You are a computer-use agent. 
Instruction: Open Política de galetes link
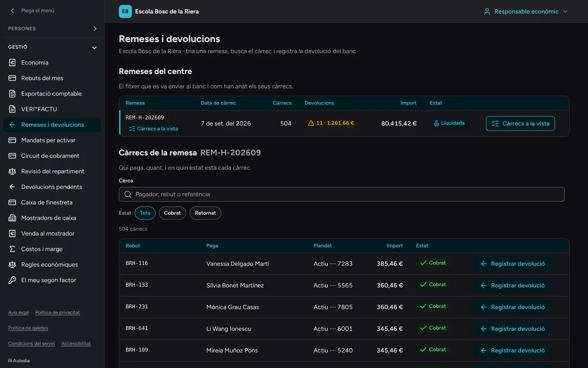pyautogui.click(x=28, y=328)
